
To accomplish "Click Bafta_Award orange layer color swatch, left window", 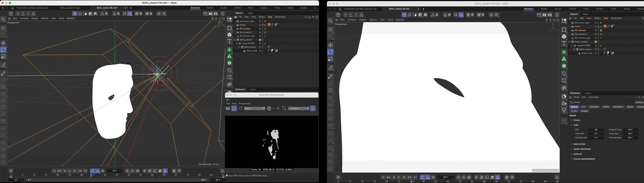I will 260,40.
